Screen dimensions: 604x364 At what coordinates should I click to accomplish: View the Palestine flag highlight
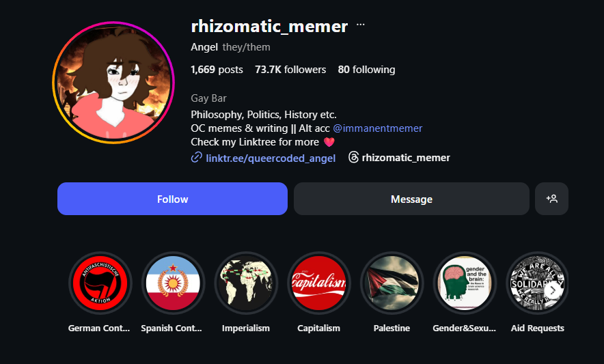(392, 283)
